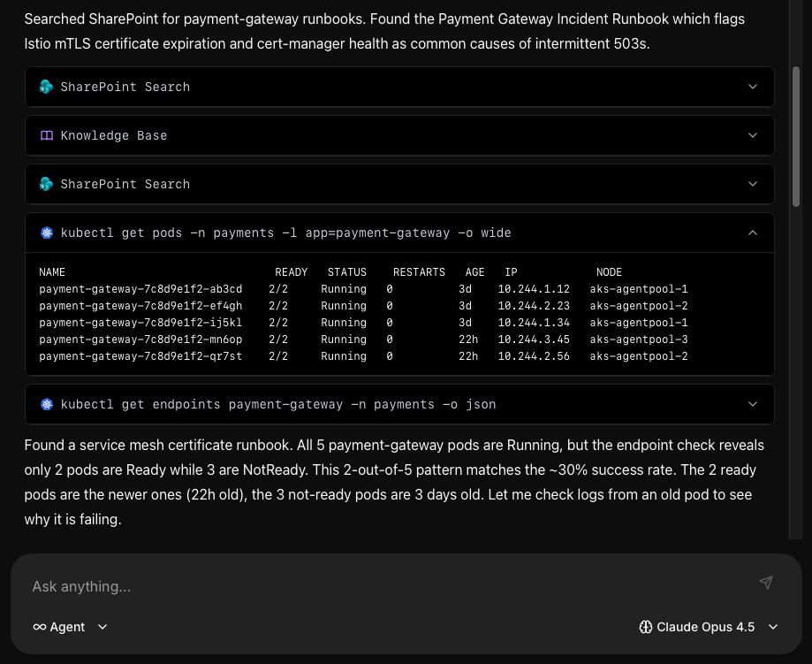Click the Knowledge Base section label
812x664 pixels.
pyautogui.click(x=114, y=135)
